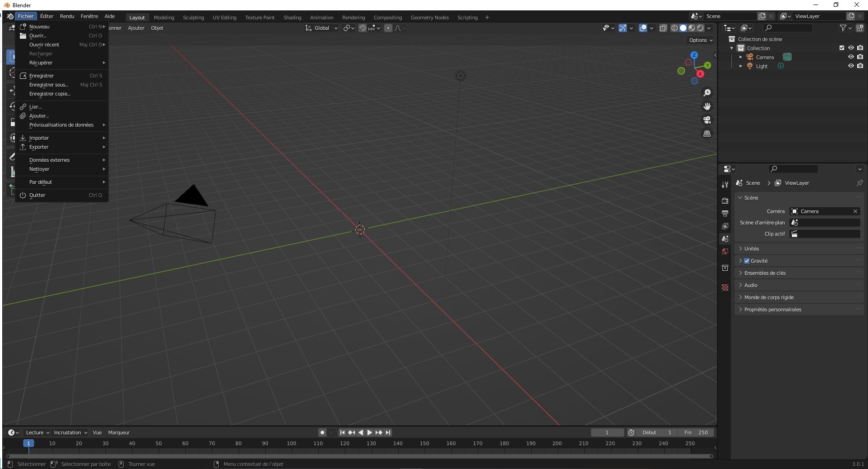Open the Texture properties checker icon
The image size is (868, 469).
tap(725, 287)
